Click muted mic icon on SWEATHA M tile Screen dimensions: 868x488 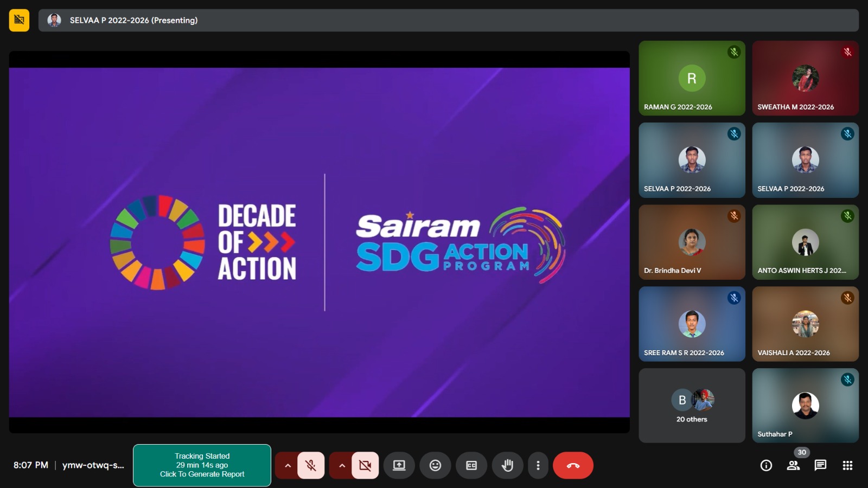pos(847,52)
